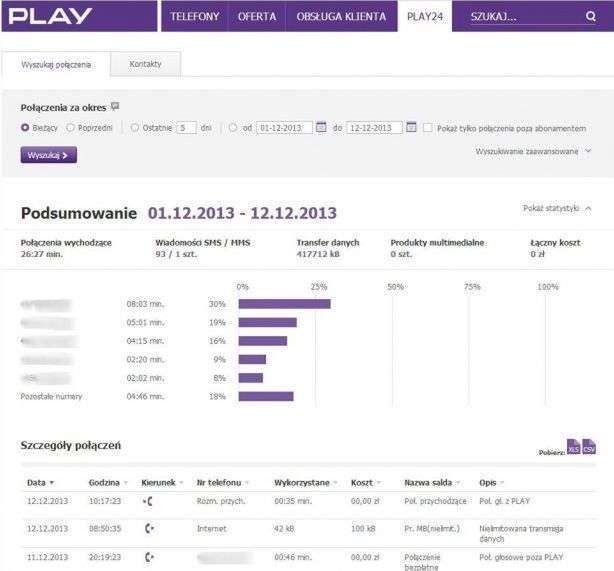Click the 'Poł. przychodzące' balance cell
Image resolution: width=614 pixels, height=571 pixels.
[x=435, y=501]
